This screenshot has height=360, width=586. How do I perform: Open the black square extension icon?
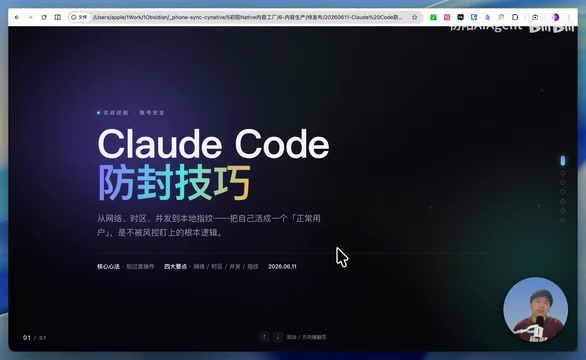[x=460, y=17]
